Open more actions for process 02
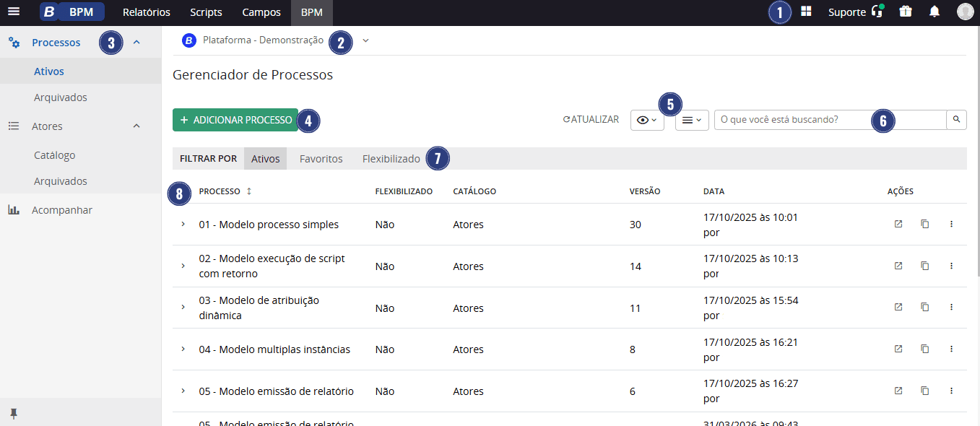 [951, 266]
